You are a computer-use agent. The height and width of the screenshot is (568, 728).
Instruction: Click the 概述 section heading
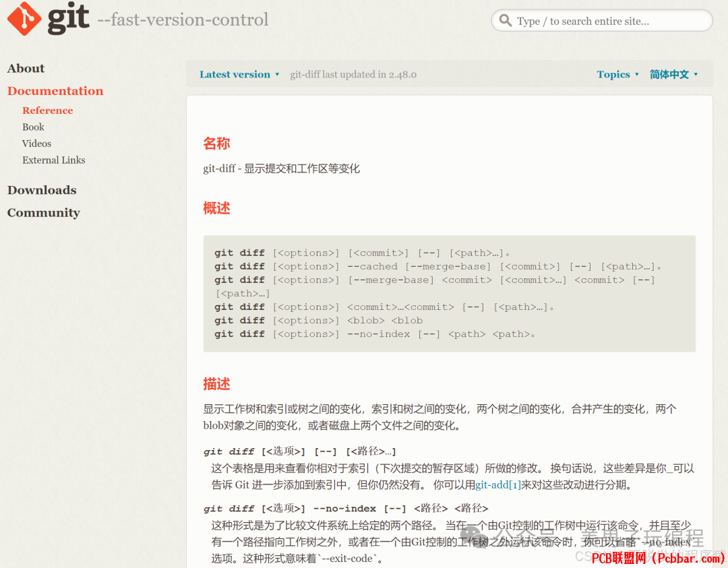pyautogui.click(x=216, y=208)
